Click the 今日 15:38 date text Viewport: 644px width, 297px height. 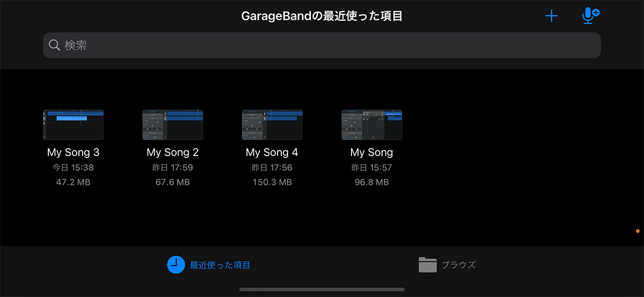point(73,168)
